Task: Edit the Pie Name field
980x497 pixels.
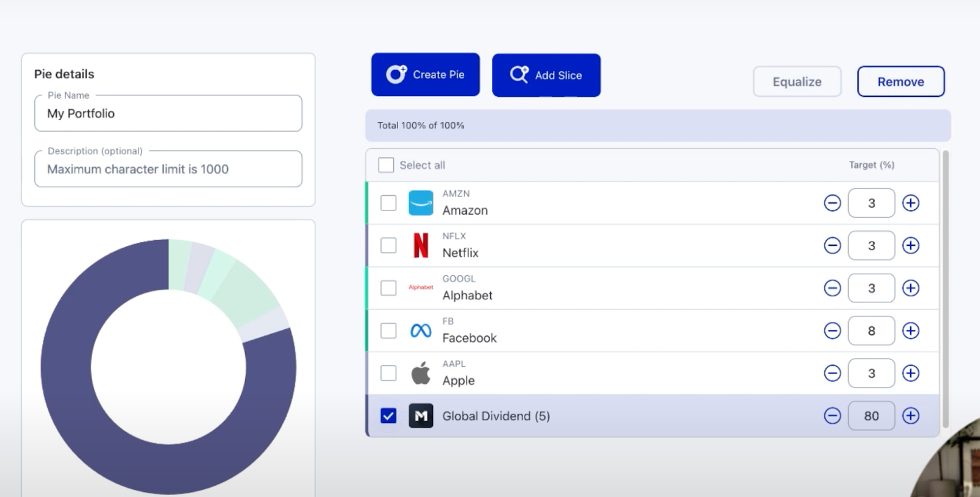Action: point(168,113)
